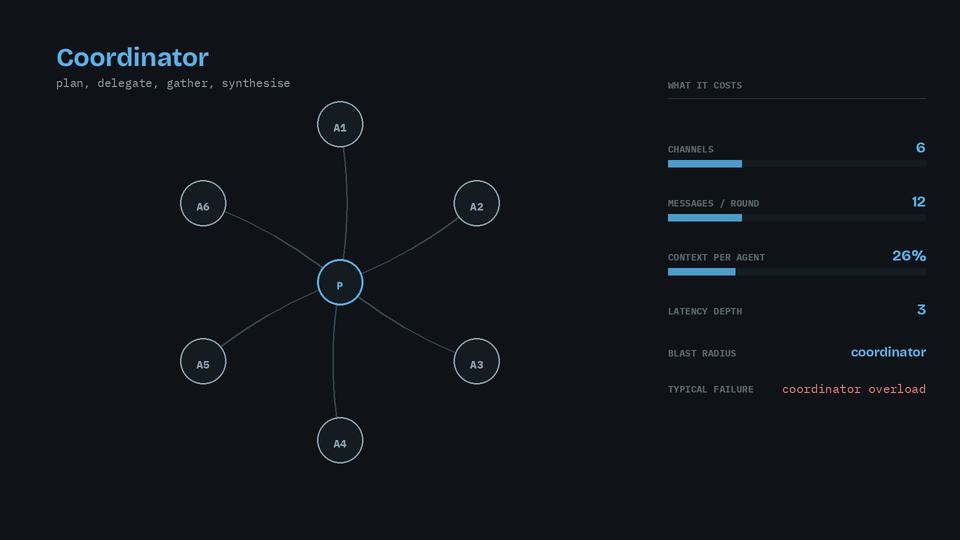Screen dimensions: 960x540
Task: Select the central coordinator node P
Action: (x=340, y=282)
